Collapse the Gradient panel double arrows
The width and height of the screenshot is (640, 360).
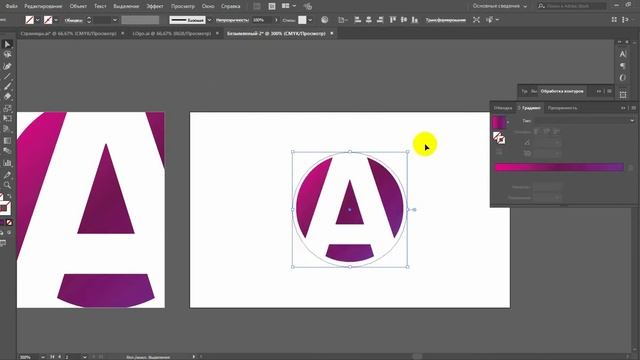coord(623,108)
